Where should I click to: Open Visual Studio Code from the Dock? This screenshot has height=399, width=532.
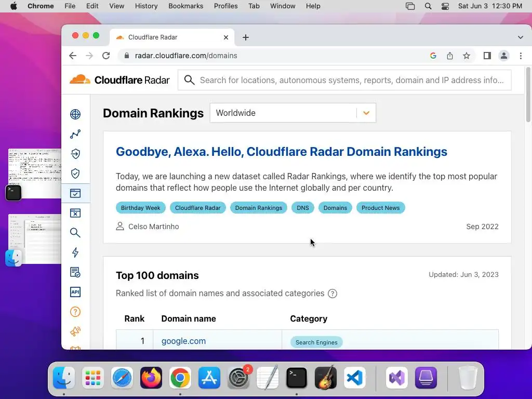[x=354, y=378]
